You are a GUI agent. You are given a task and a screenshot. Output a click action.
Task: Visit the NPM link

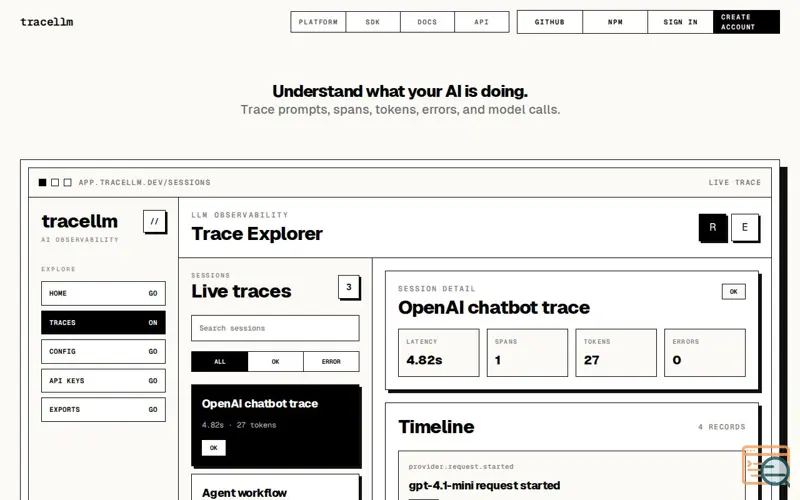pos(615,22)
